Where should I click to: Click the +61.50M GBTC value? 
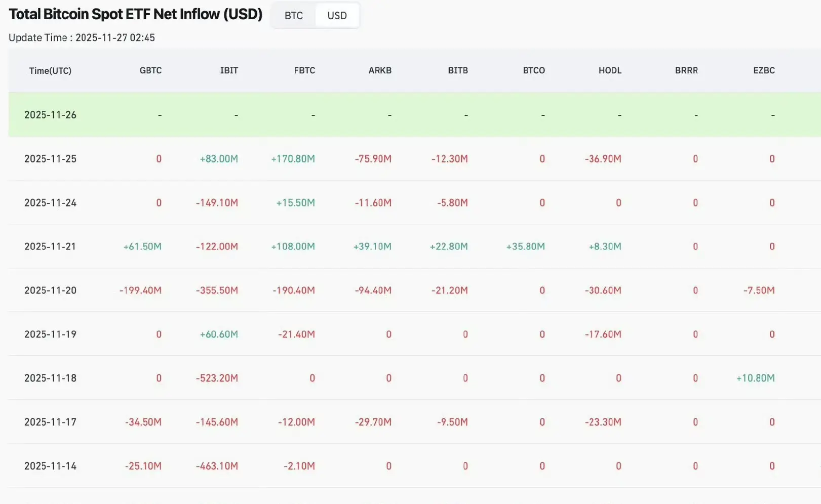(142, 246)
